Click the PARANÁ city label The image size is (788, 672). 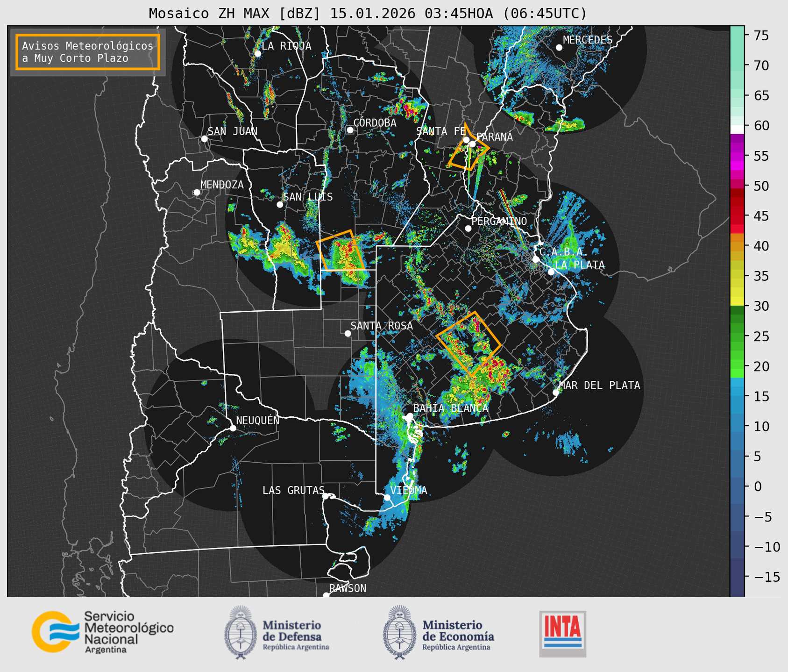tap(494, 137)
